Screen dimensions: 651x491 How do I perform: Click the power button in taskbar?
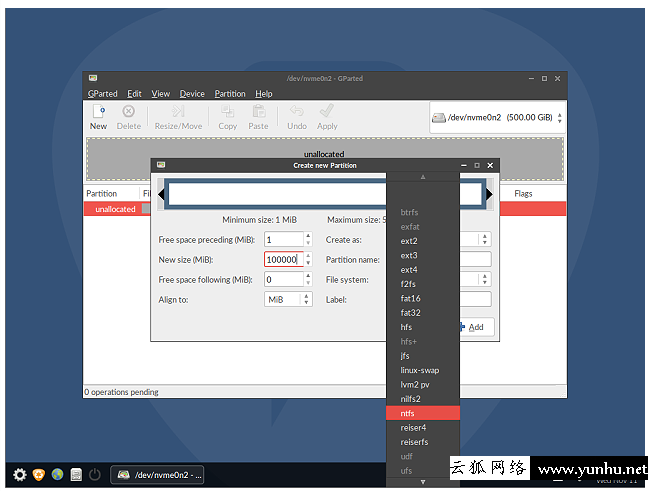(95, 474)
